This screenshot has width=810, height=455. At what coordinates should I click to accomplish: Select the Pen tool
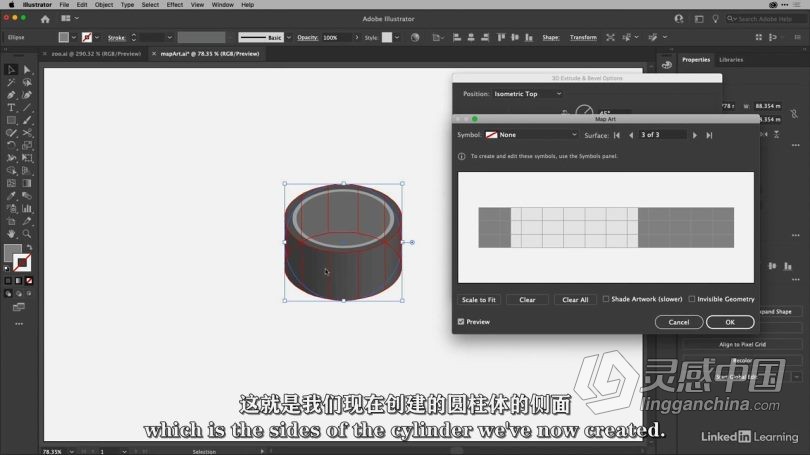[11, 95]
